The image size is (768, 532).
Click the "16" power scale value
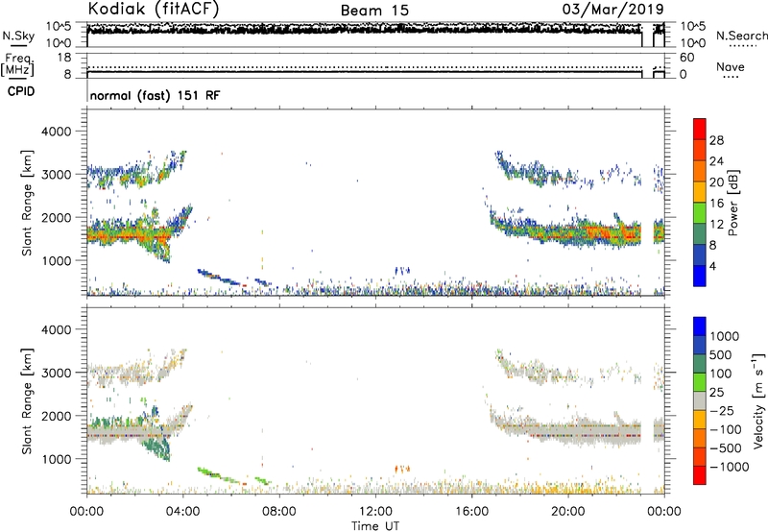(716, 204)
